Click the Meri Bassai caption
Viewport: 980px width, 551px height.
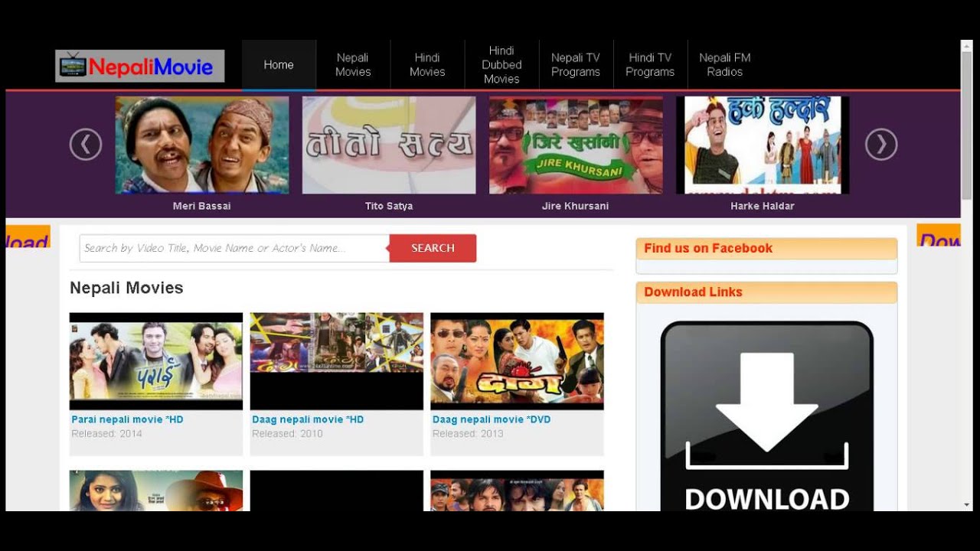(202, 206)
